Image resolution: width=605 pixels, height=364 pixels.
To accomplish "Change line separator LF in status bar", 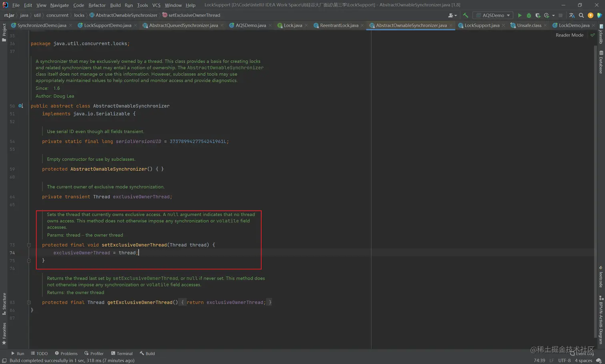I will pos(551,360).
